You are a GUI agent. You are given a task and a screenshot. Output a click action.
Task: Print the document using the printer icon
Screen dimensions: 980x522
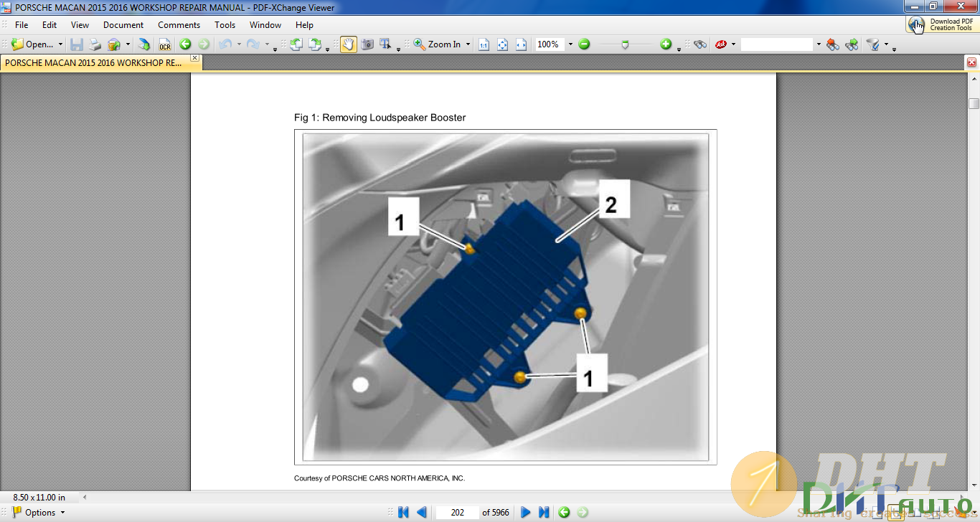point(95,44)
